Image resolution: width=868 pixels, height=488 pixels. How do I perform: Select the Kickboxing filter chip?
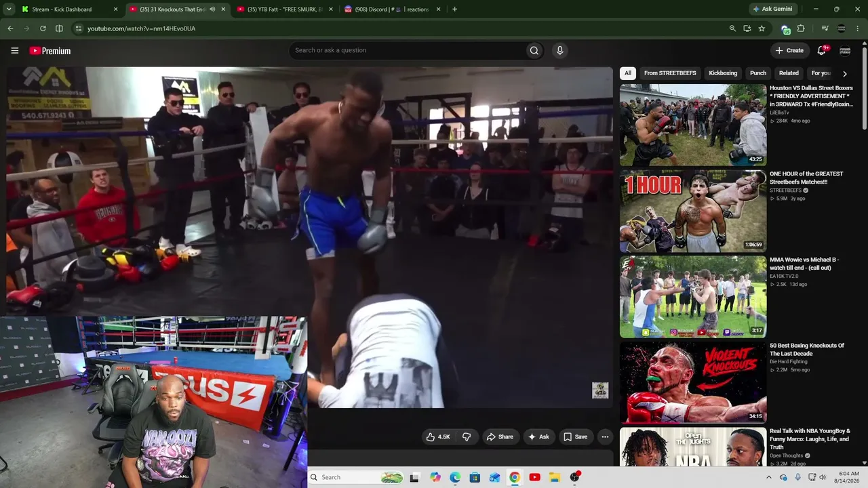723,73
